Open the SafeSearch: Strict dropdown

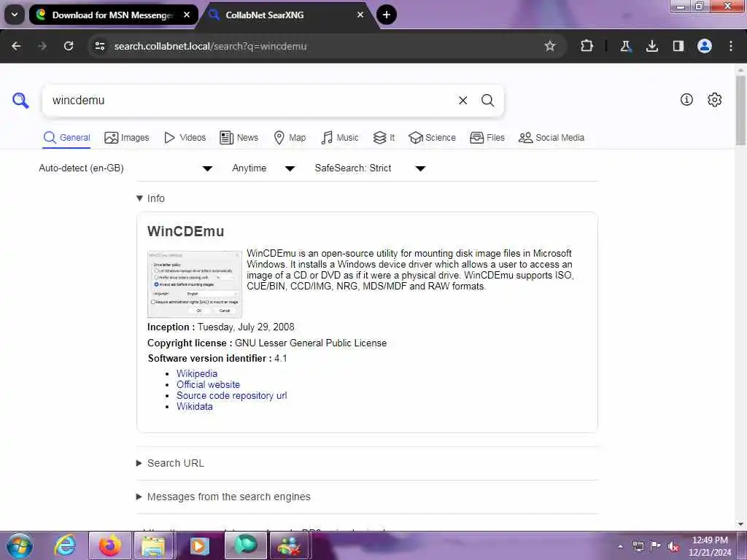[370, 168]
